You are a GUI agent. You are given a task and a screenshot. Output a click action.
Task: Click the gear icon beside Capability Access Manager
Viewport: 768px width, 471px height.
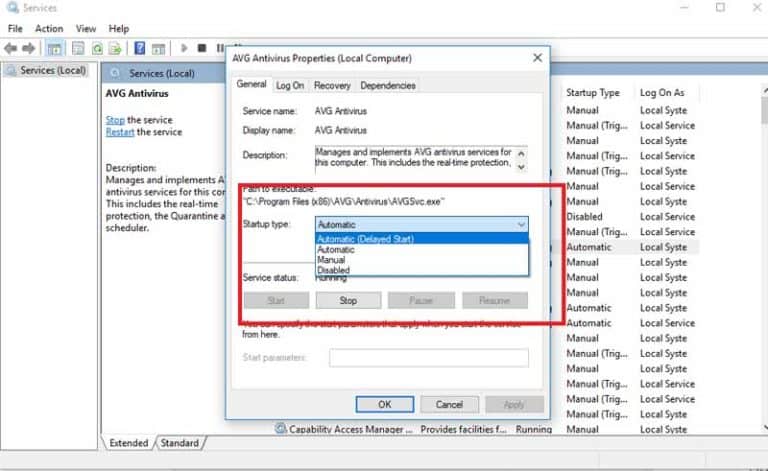(x=280, y=428)
